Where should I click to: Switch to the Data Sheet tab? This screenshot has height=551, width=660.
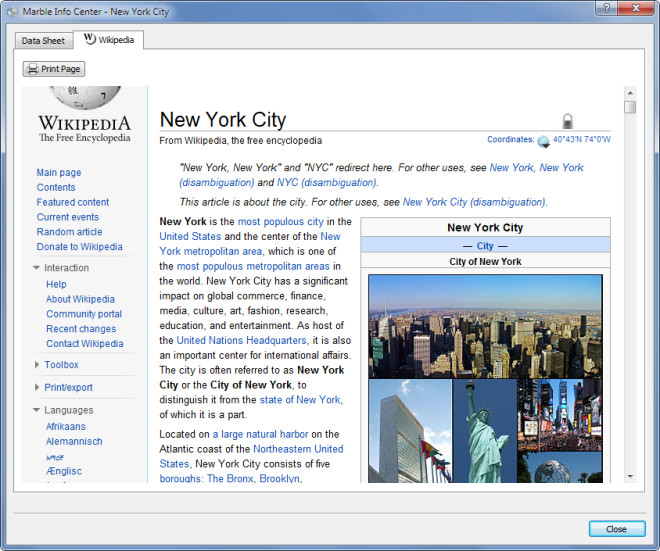(x=43, y=41)
